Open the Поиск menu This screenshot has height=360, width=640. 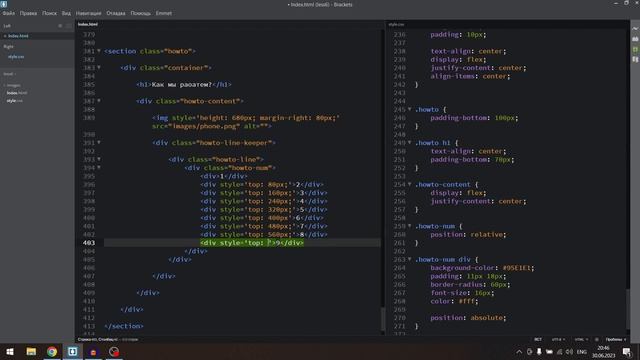coord(49,13)
